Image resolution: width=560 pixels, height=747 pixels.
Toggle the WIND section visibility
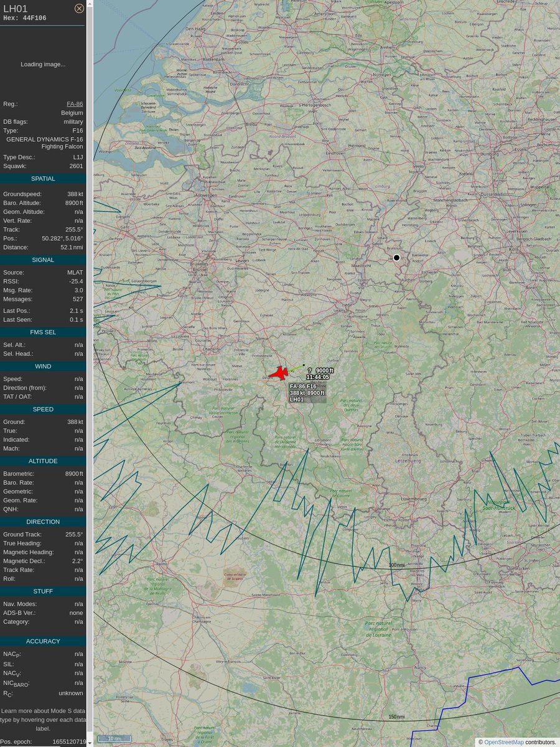click(x=42, y=366)
